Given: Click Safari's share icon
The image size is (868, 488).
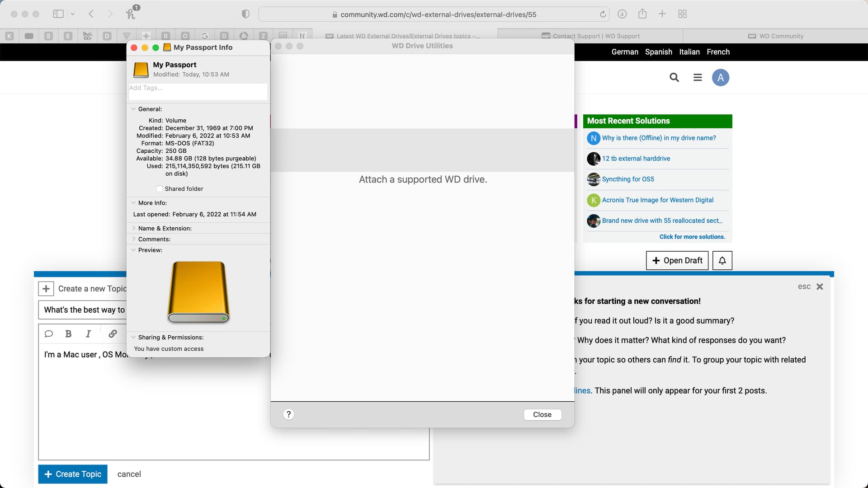Looking at the screenshot, I should [642, 14].
